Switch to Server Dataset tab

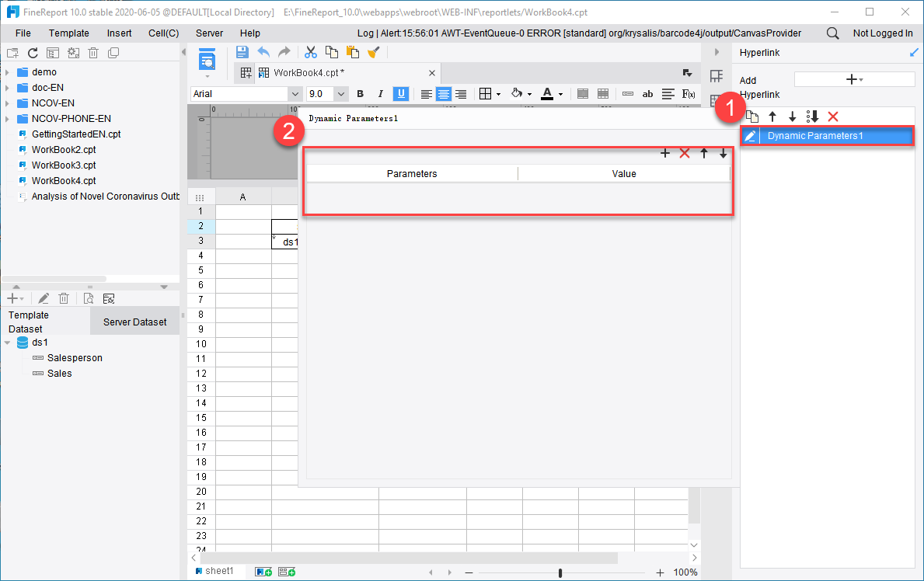click(x=135, y=322)
